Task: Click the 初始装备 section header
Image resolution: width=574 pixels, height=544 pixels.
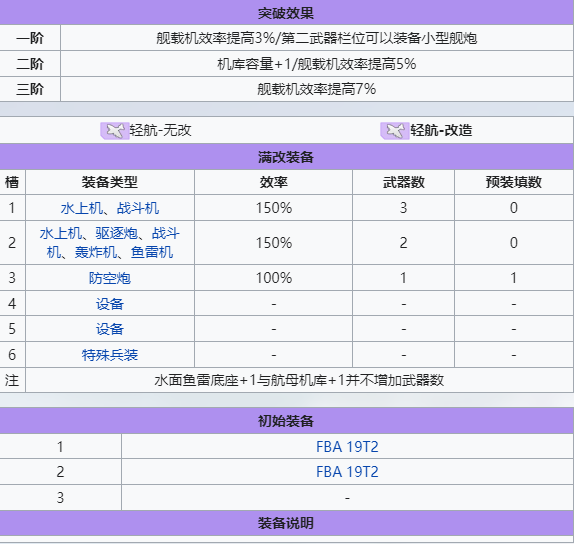Action: (x=286, y=421)
